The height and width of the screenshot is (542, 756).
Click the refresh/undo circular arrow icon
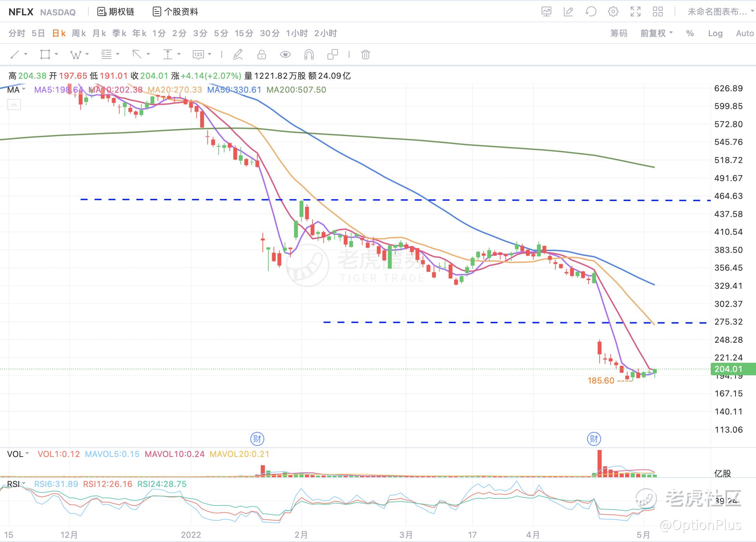coord(591,12)
